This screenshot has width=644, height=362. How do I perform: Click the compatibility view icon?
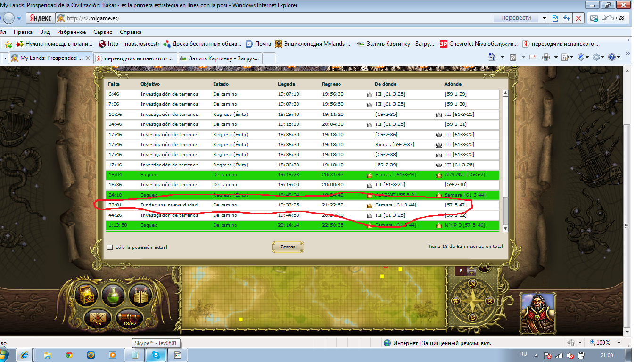point(555,18)
